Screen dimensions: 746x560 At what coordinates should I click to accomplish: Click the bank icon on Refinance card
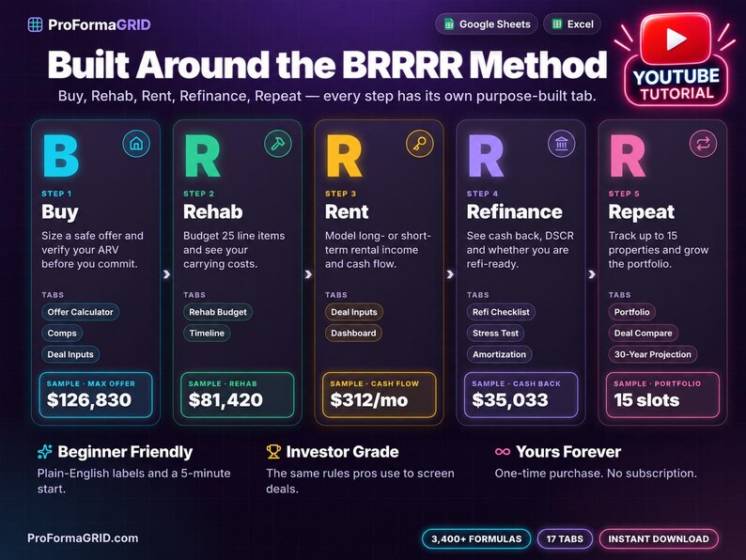[562, 144]
